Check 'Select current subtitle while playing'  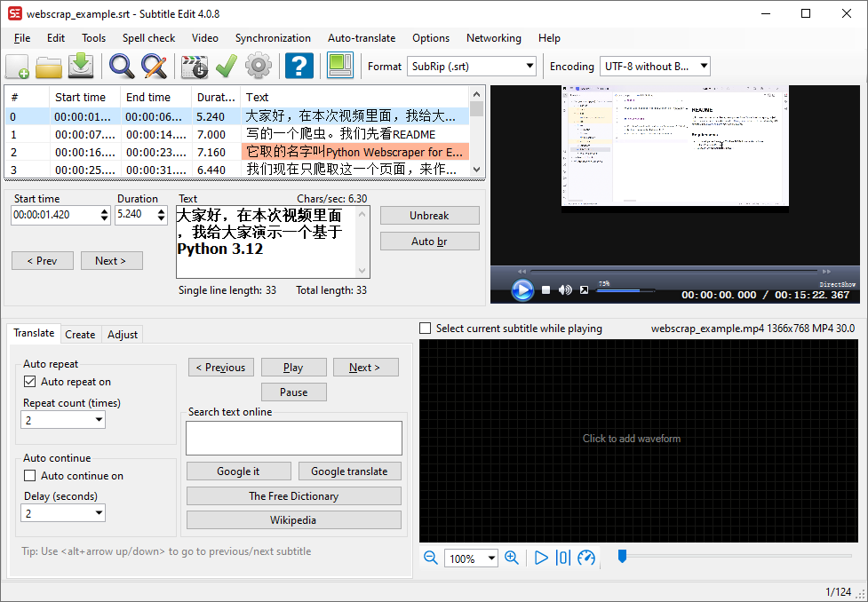point(426,329)
